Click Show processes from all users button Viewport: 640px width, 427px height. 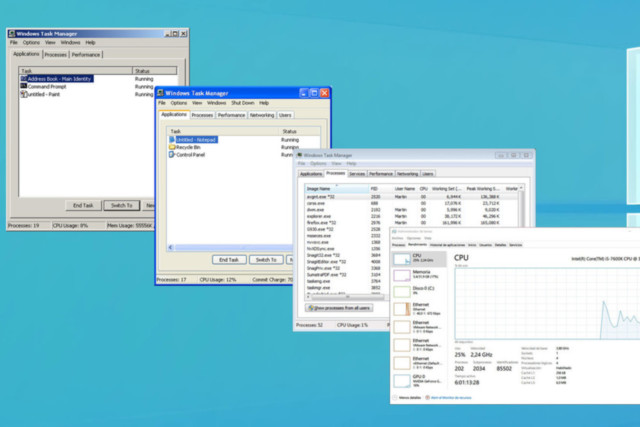tap(339, 308)
